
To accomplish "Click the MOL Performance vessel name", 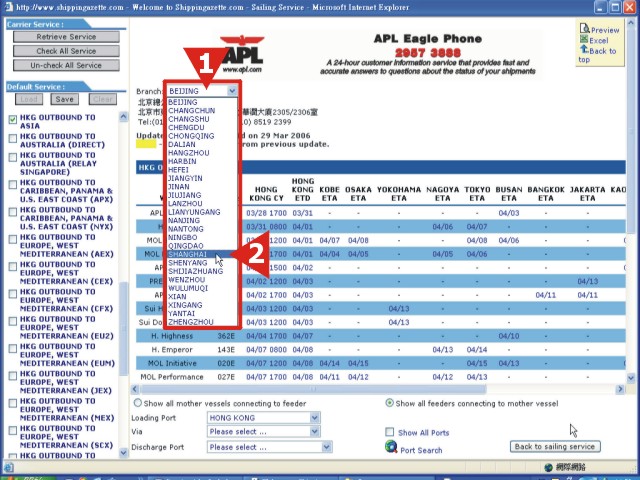I will (x=172, y=377).
